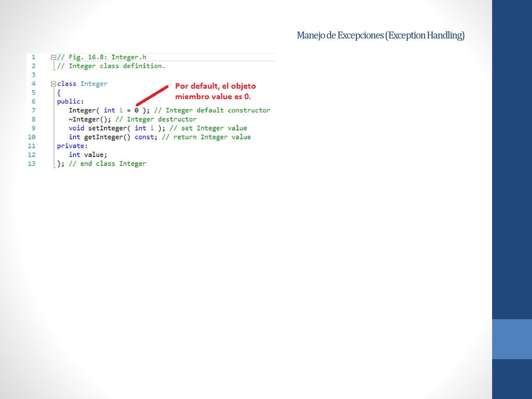The image size is (532, 399).
Task: Click the '// Integer default constructor' comment
Action: [212, 110]
